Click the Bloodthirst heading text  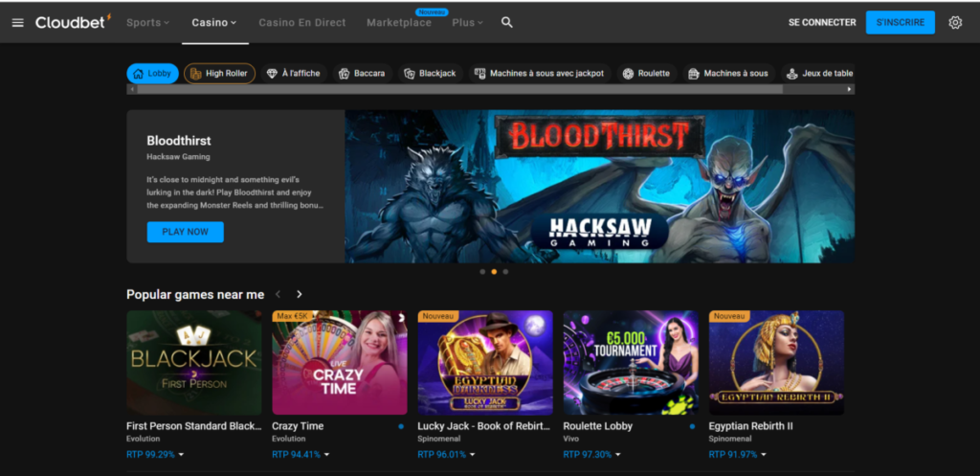coord(179,141)
